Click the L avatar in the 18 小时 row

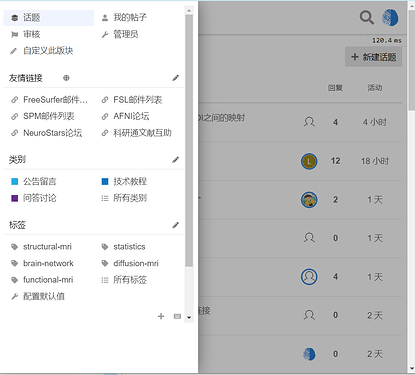point(309,161)
